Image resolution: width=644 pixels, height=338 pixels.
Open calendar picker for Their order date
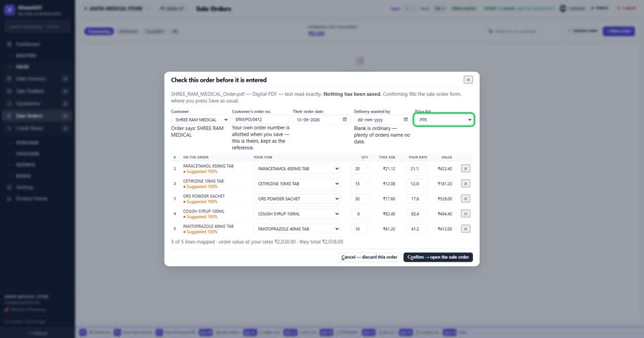[x=345, y=119]
